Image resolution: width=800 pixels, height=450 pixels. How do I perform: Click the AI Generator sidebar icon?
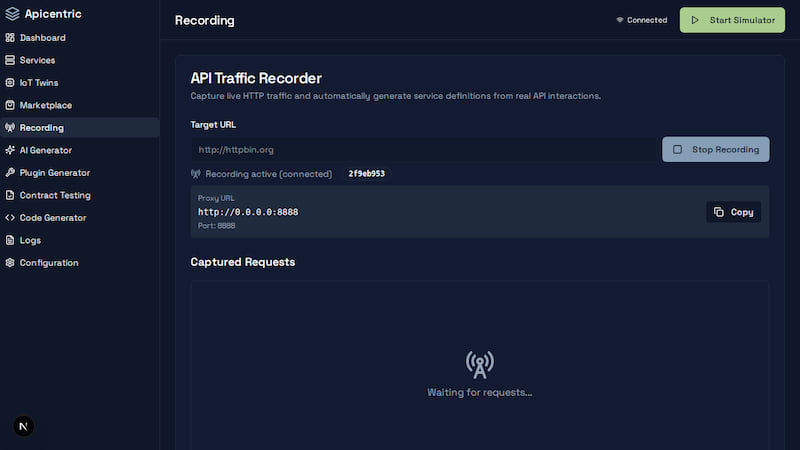pos(10,150)
